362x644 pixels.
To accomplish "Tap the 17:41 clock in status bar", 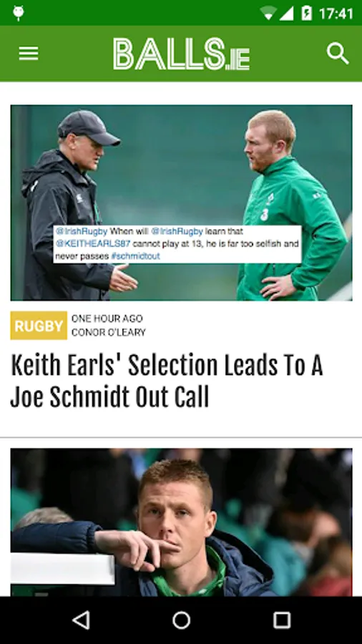I will click(336, 14).
